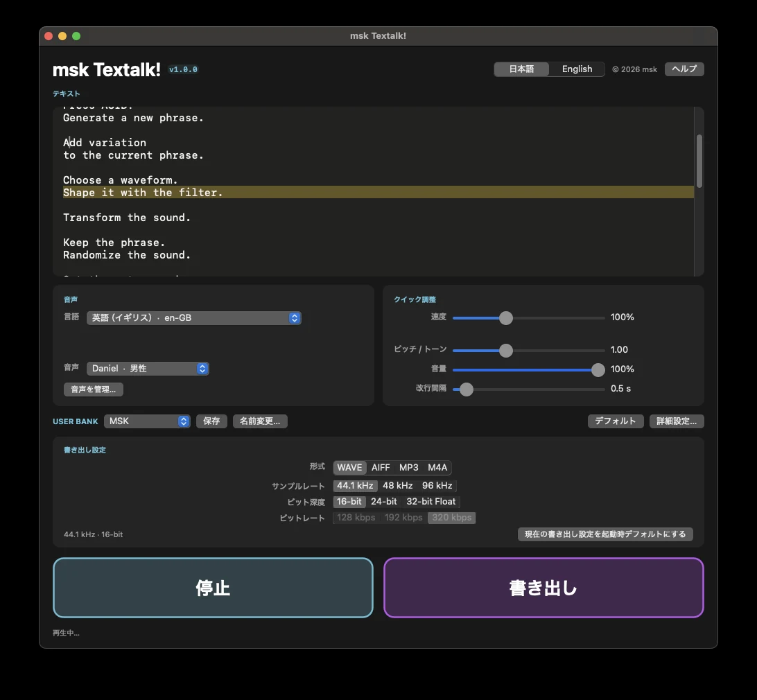Click the 速度 speed slider handle
The height and width of the screenshot is (700, 757).
click(x=505, y=317)
